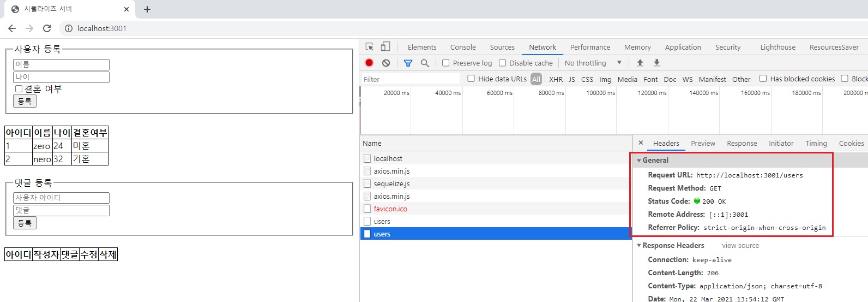This screenshot has height=302, width=868.
Task: Open network search magnifier
Action: click(x=425, y=63)
